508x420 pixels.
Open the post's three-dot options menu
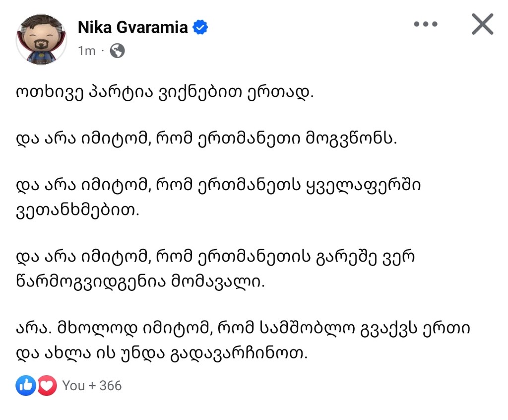(x=426, y=24)
